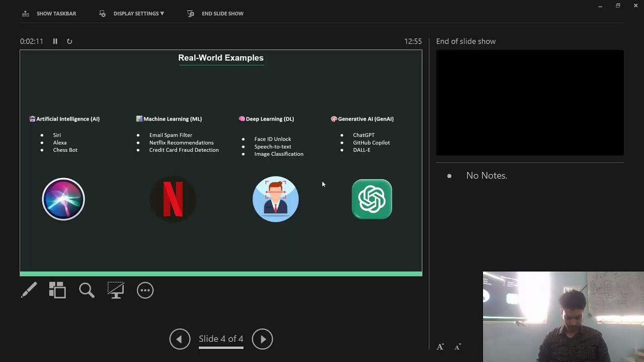Click the Siri logo on the slide
The width and height of the screenshot is (644, 362).
(63, 199)
